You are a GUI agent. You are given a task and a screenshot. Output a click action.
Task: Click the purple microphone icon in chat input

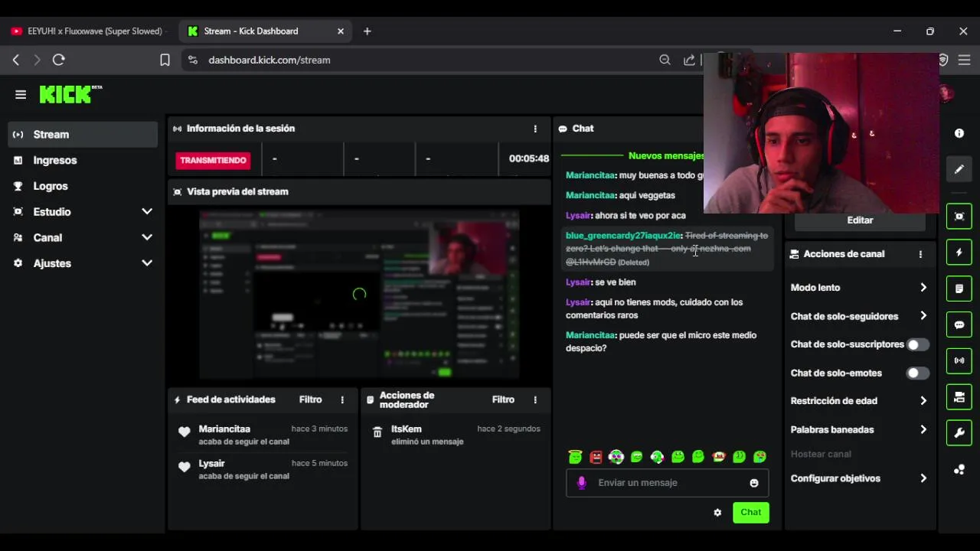point(582,483)
